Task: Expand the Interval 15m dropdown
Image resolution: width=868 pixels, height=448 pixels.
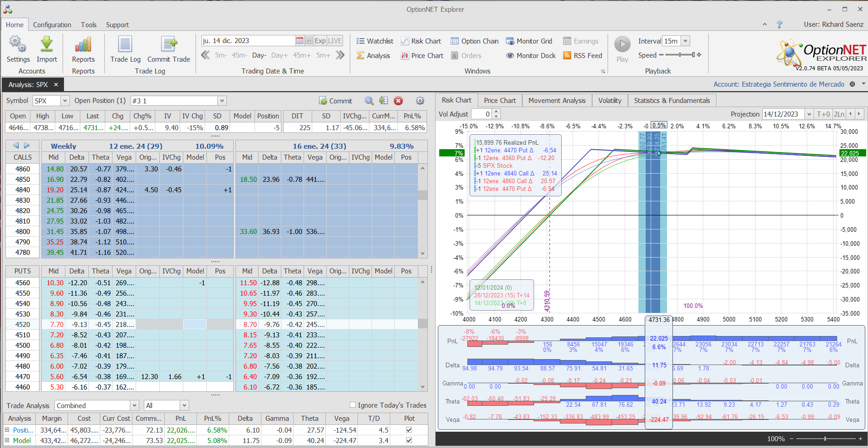Action: (x=686, y=41)
